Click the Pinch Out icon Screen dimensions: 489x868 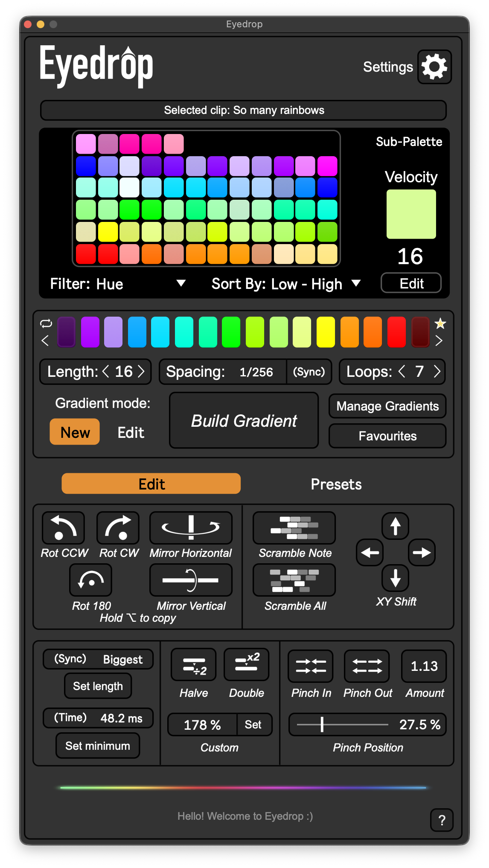tap(367, 666)
